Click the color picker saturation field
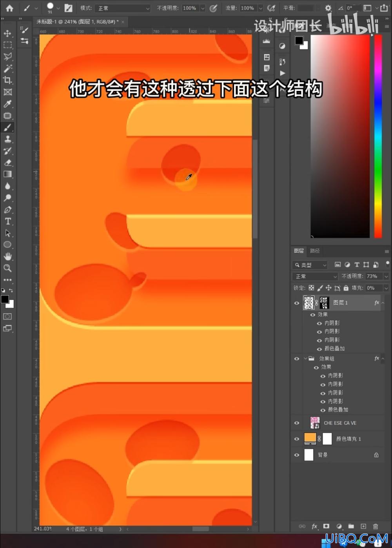This screenshot has height=548, width=392. point(340,136)
